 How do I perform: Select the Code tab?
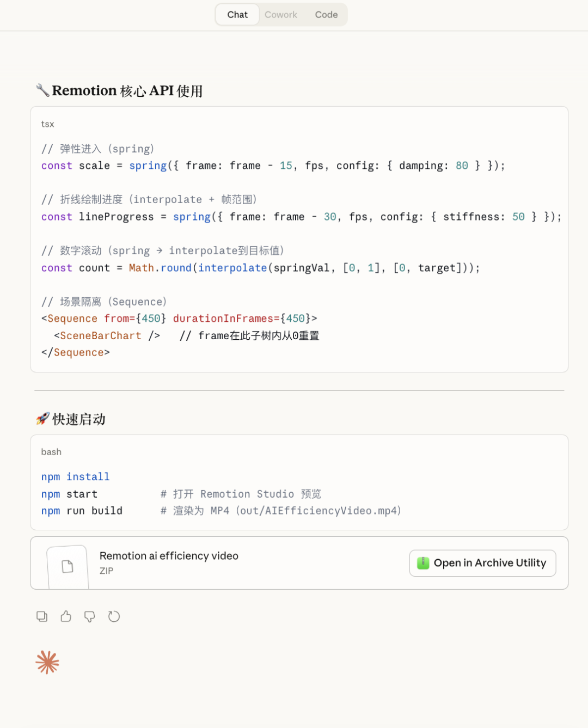tap(326, 15)
